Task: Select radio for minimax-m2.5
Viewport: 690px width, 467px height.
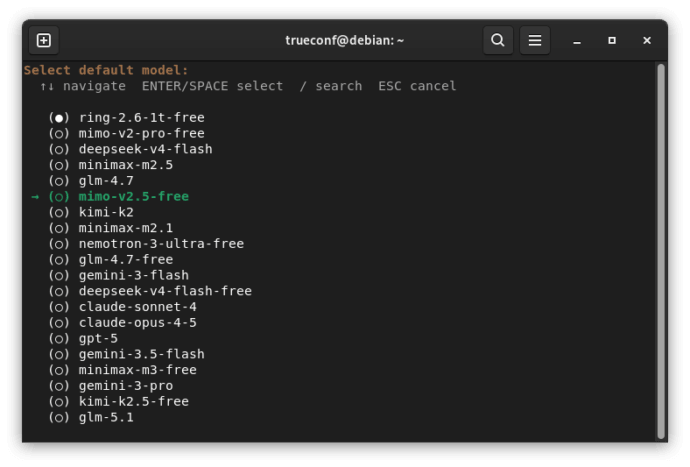Action: (59, 165)
